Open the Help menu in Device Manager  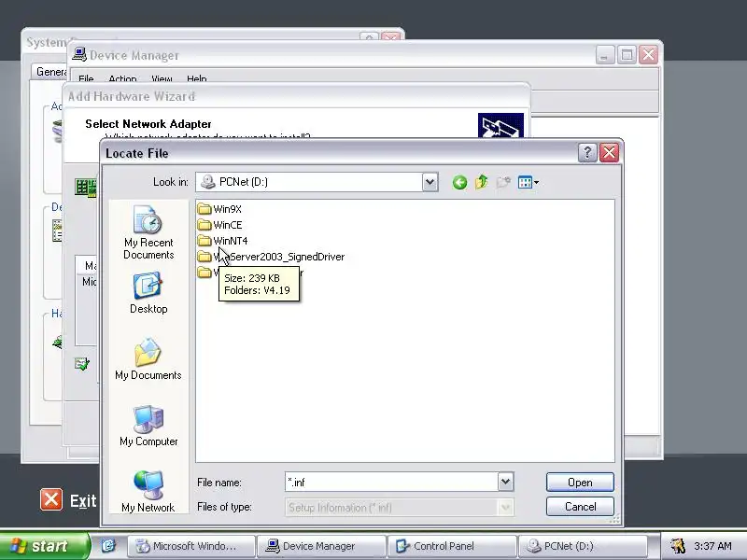point(197,78)
